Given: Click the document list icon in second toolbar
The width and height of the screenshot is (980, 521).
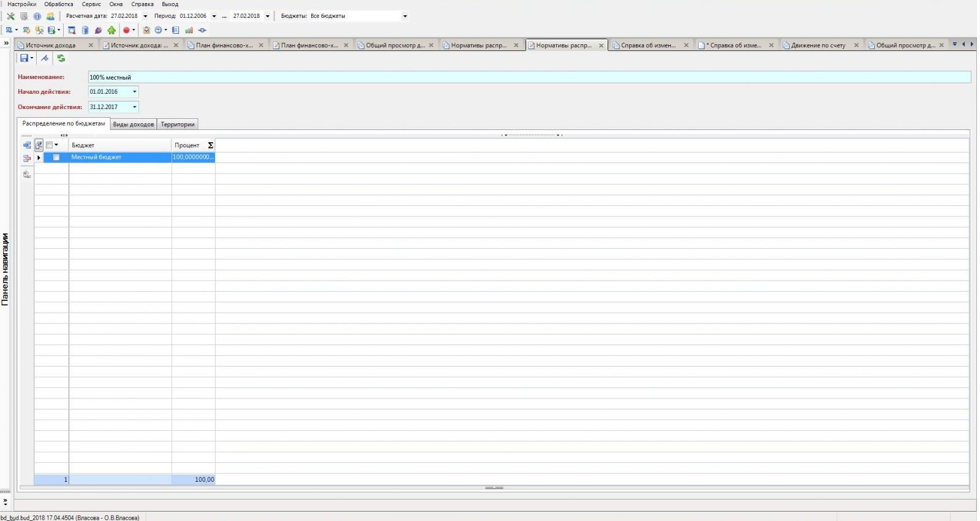Looking at the screenshot, I should [x=176, y=30].
